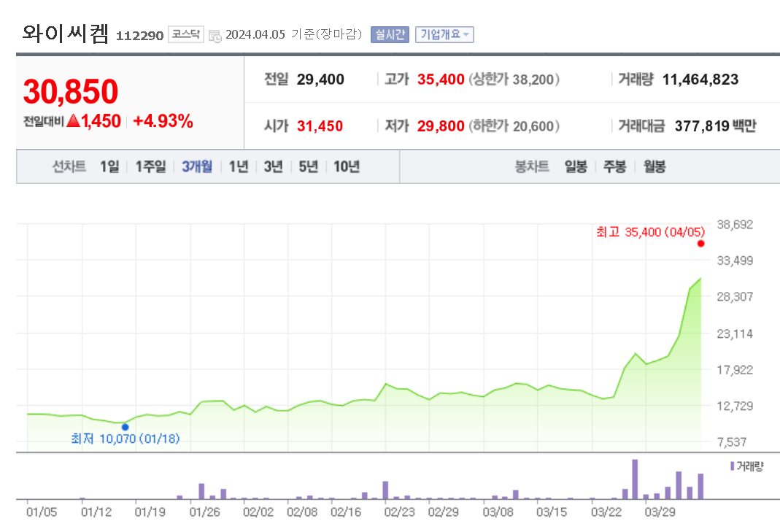Click the 거래량 value 11,464,823
This screenshot has height=532, width=780.
[700, 79]
